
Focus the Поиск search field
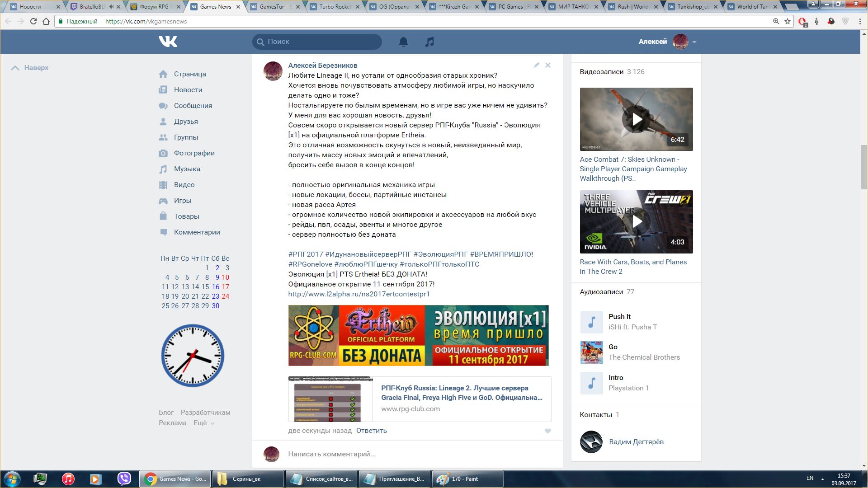coord(317,42)
